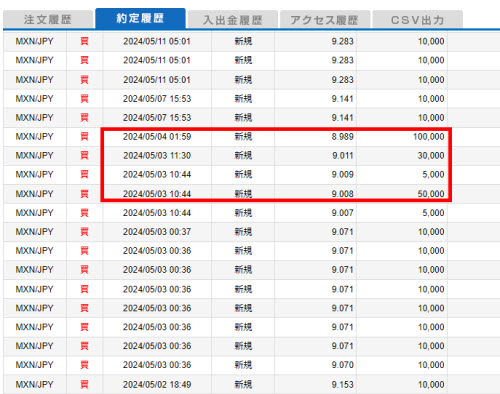500x394 pixels.
Task: Click the price 9.070
Action: [342, 365]
